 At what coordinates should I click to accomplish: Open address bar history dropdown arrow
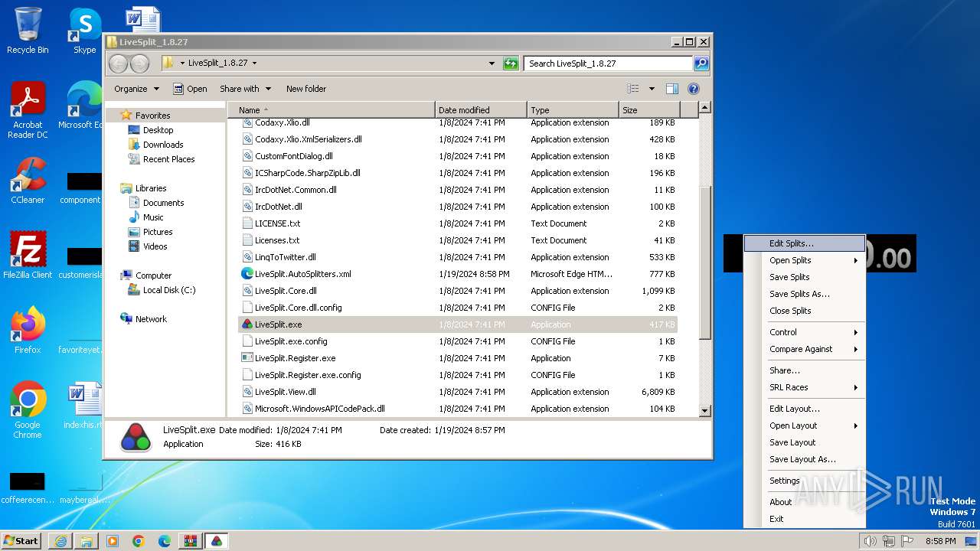492,64
